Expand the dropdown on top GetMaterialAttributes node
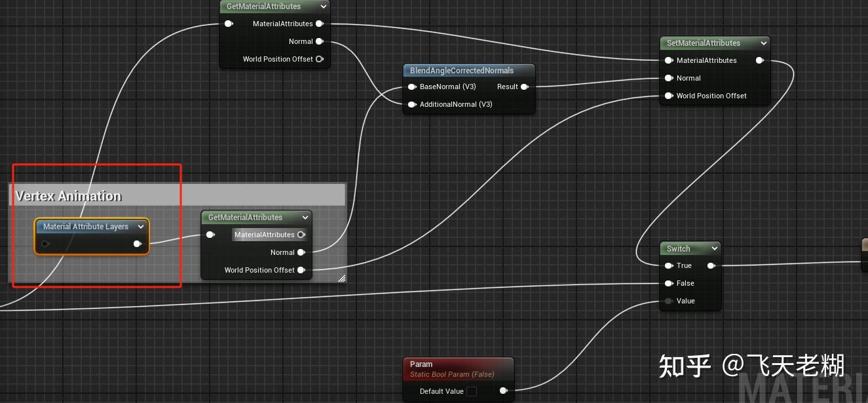This screenshot has width=868, height=403. pos(324,7)
